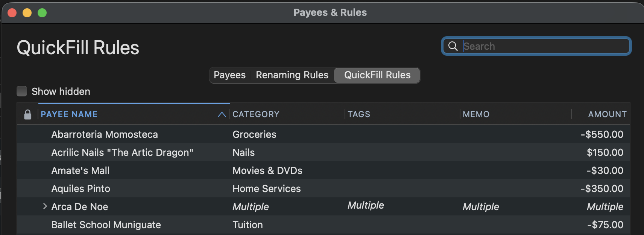Click the magnifying glass search icon
This screenshot has width=644, height=235.
pos(453,46)
